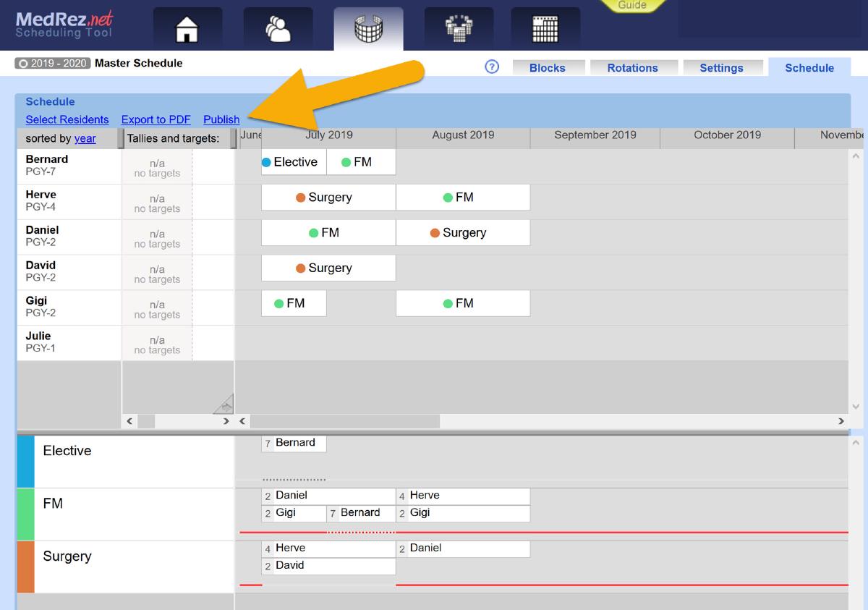Screen dimensions: 868x610
Task: Open the rotation assignment view icon
Action: tap(459, 30)
